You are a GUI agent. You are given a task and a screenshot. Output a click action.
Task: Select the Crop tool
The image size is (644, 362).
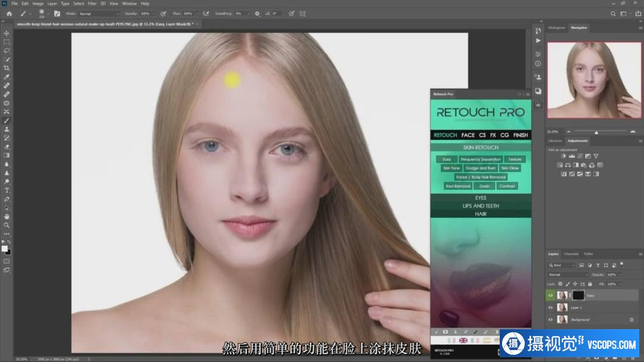7,68
